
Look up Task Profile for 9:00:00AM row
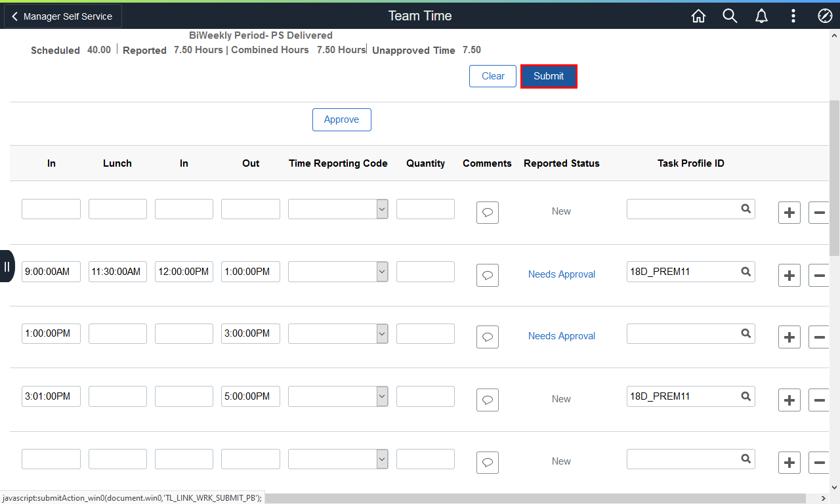coord(746,271)
